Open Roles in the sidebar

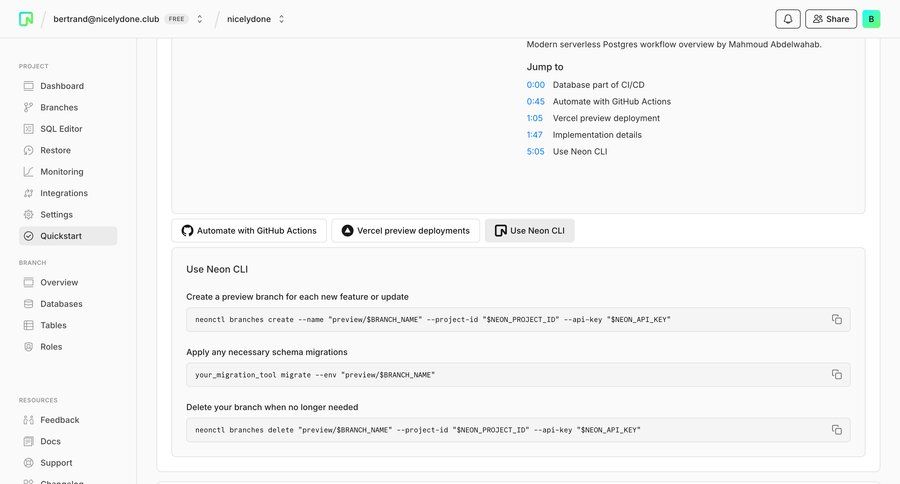pyautogui.click(x=68, y=347)
